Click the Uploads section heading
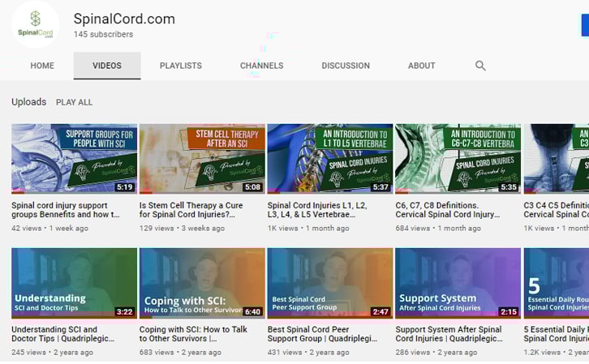The width and height of the screenshot is (589, 364). click(29, 102)
